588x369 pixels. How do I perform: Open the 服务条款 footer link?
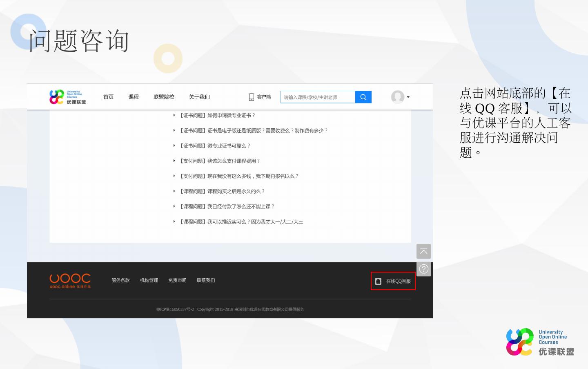point(120,280)
